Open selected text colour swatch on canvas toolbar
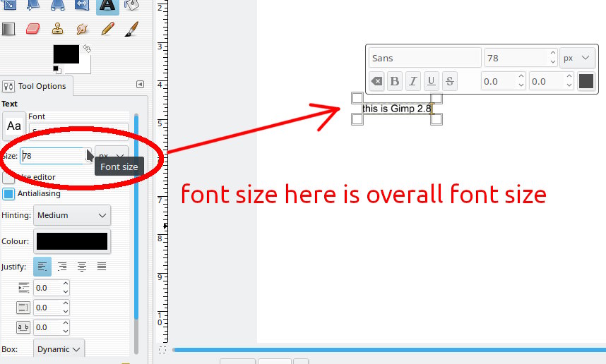This screenshot has width=606, height=364. [586, 81]
